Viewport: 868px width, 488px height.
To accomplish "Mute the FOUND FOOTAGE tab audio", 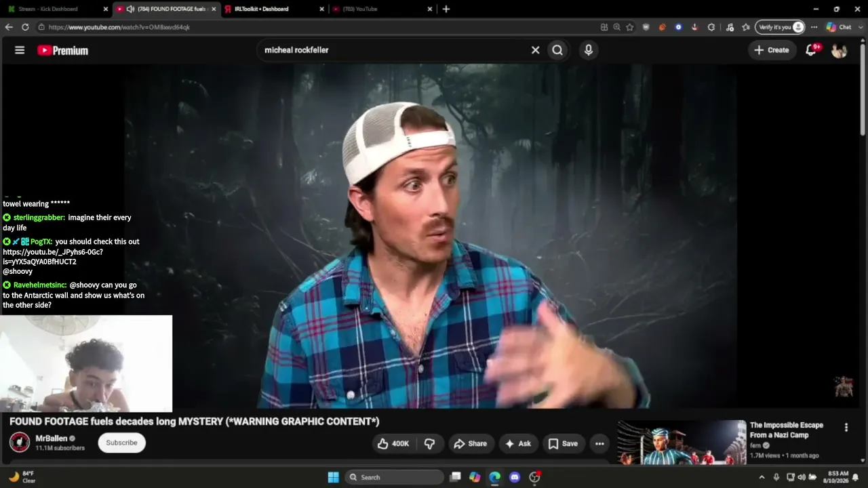I will (x=130, y=9).
